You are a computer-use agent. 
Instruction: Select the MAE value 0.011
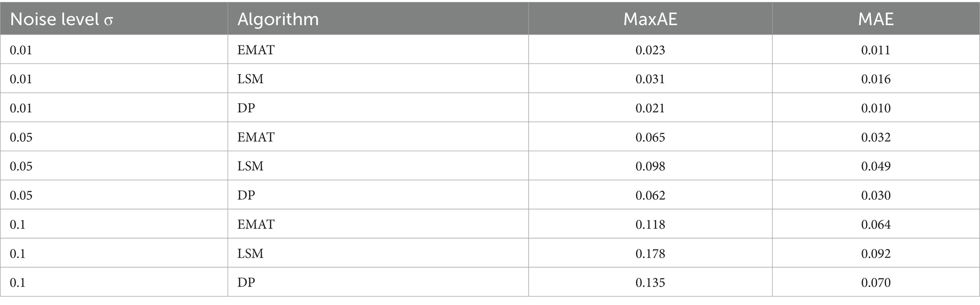876,50
